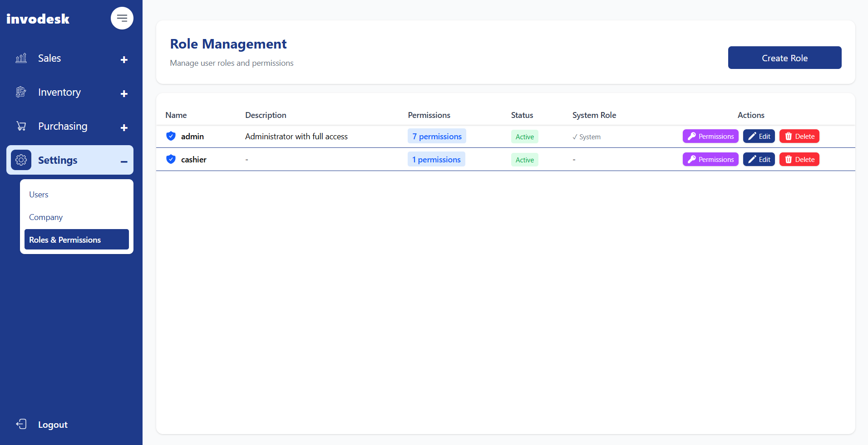Screen dimensions: 868x445
Task: Go to the Users settings page
Action: [x=39, y=194]
